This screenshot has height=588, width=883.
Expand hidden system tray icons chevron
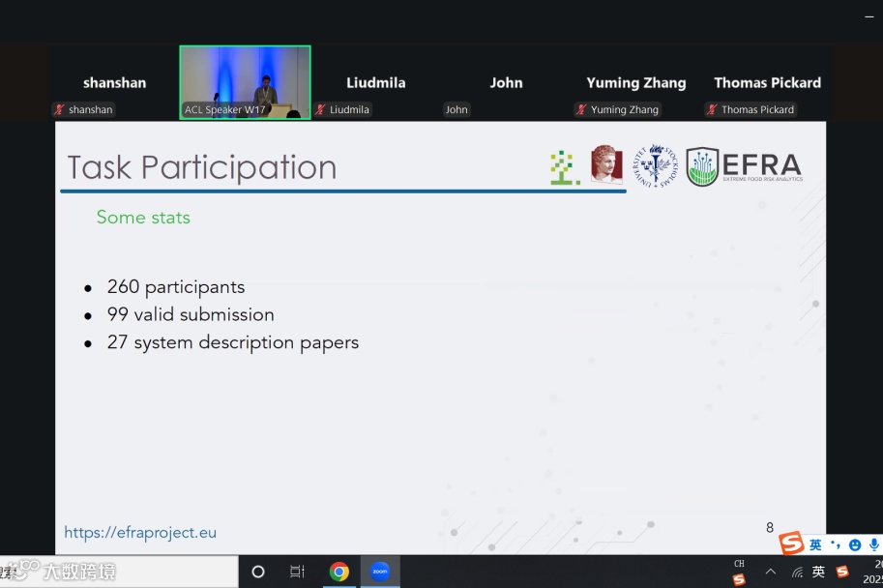click(771, 572)
